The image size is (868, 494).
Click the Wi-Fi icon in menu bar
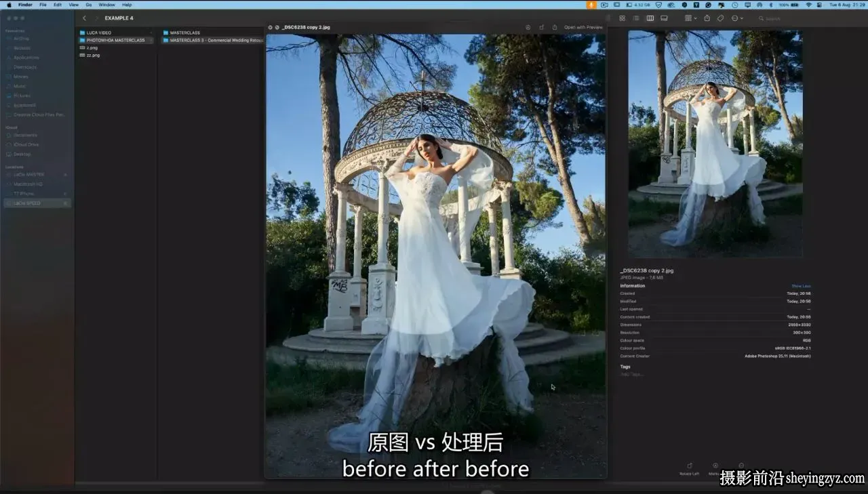pyautogui.click(x=808, y=5)
